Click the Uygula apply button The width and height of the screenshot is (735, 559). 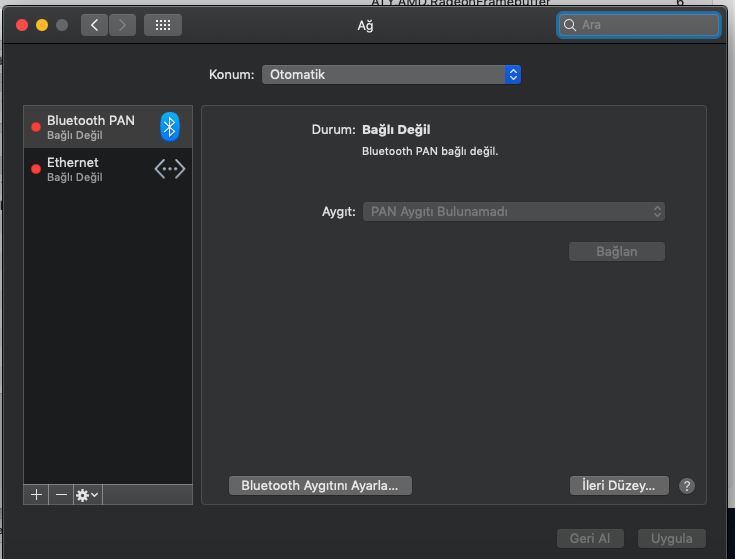(671, 538)
